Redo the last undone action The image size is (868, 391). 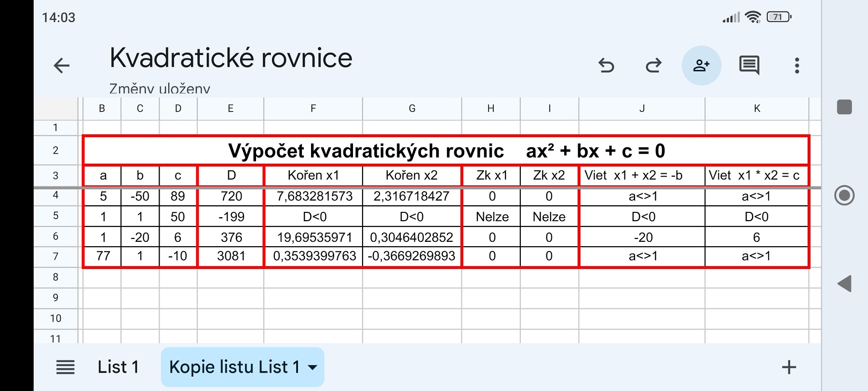(653, 66)
